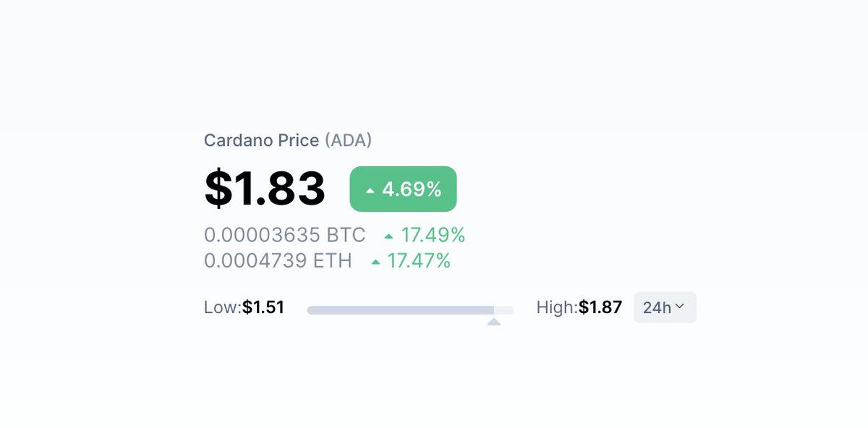Click the unfilled end of the range bar
The image size is (868, 428).
504,310
